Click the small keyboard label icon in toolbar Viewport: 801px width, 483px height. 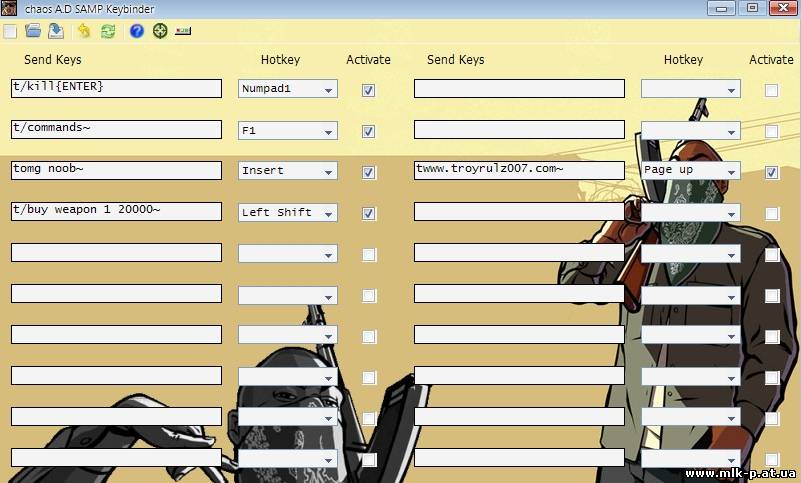[183, 31]
